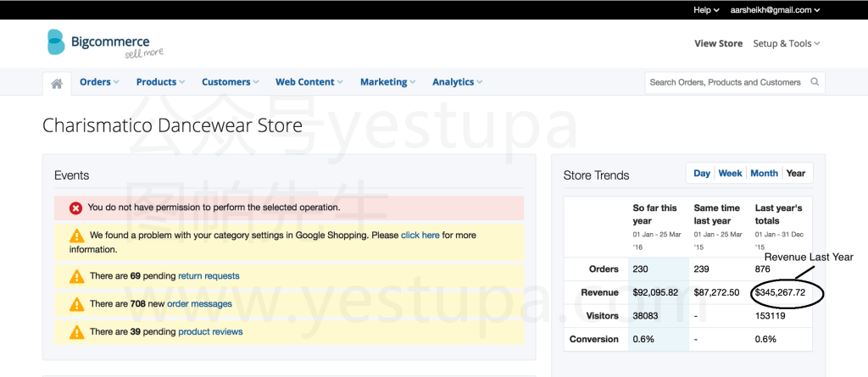The image size is (868, 377).
Task: Open the Customers menu
Action: click(x=231, y=82)
